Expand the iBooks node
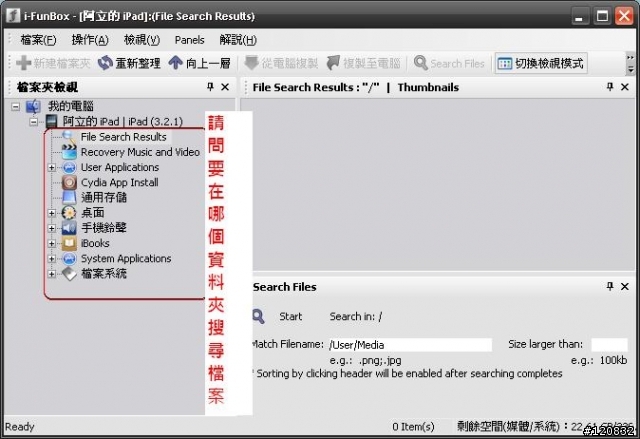This screenshot has width=640, height=439. pyautogui.click(x=52, y=244)
